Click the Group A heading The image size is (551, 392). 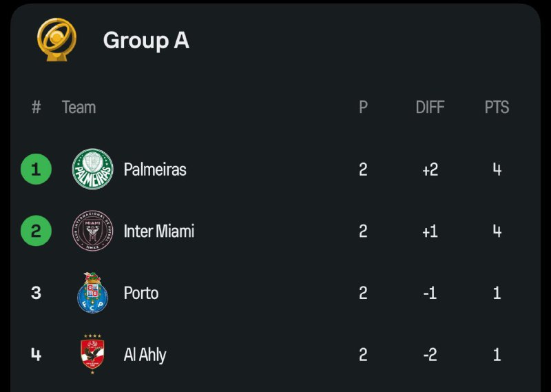[x=146, y=41]
